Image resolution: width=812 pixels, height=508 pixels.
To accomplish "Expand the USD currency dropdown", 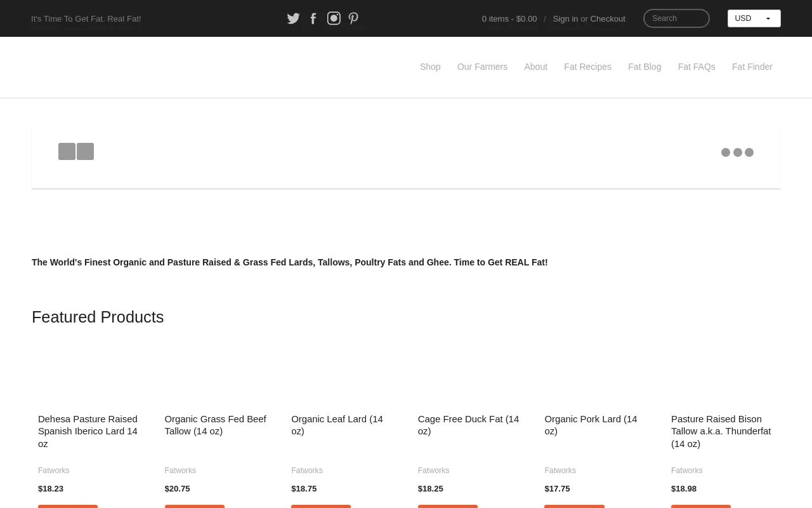I will point(754,18).
